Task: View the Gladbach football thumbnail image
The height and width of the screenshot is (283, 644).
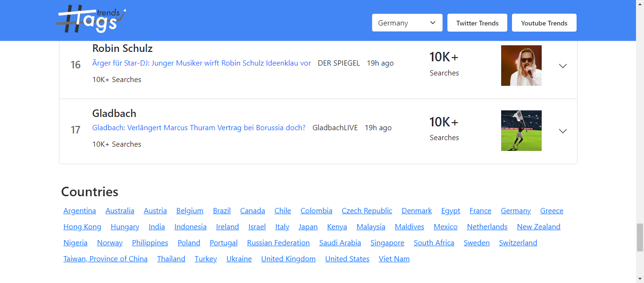Action: (x=521, y=131)
